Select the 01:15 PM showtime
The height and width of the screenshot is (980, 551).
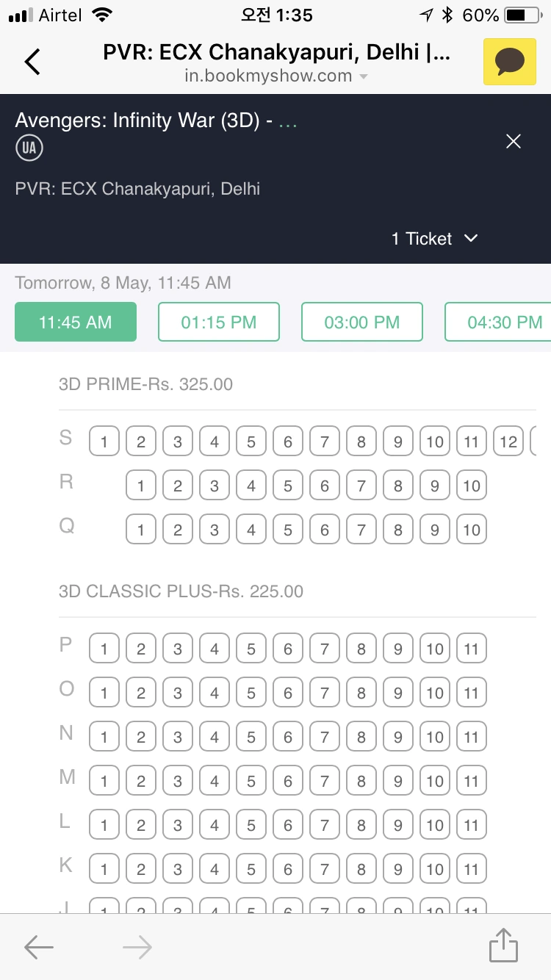(x=219, y=322)
